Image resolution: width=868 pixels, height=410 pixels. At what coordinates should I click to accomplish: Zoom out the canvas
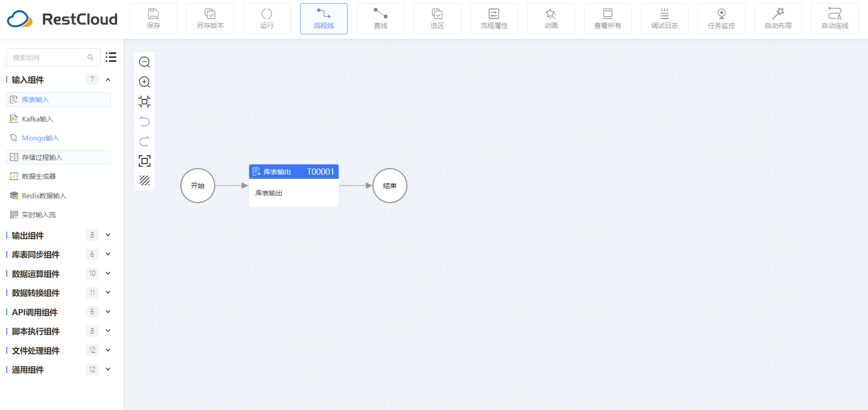pos(145,62)
